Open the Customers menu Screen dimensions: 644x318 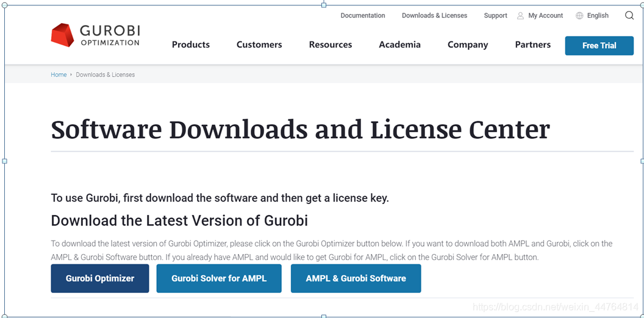pos(259,44)
